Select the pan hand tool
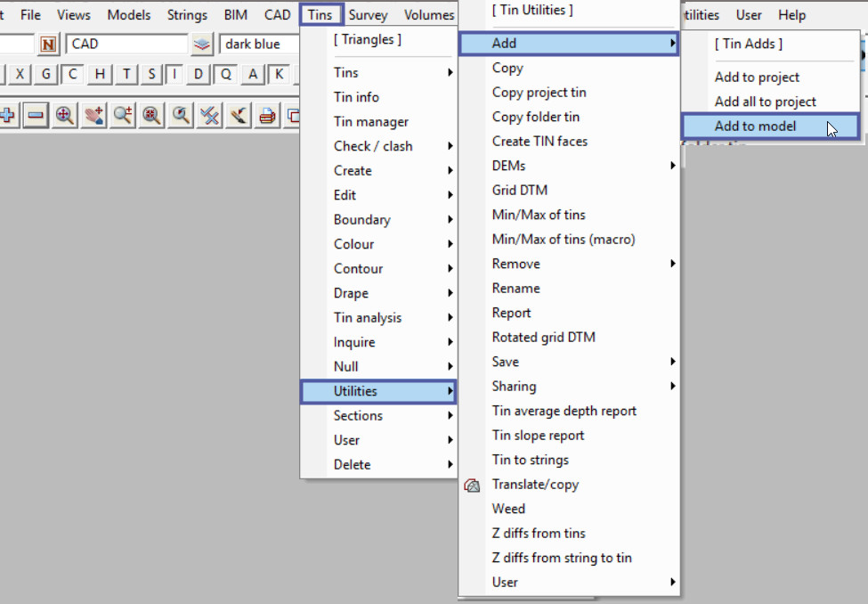868x604 pixels. (93, 115)
